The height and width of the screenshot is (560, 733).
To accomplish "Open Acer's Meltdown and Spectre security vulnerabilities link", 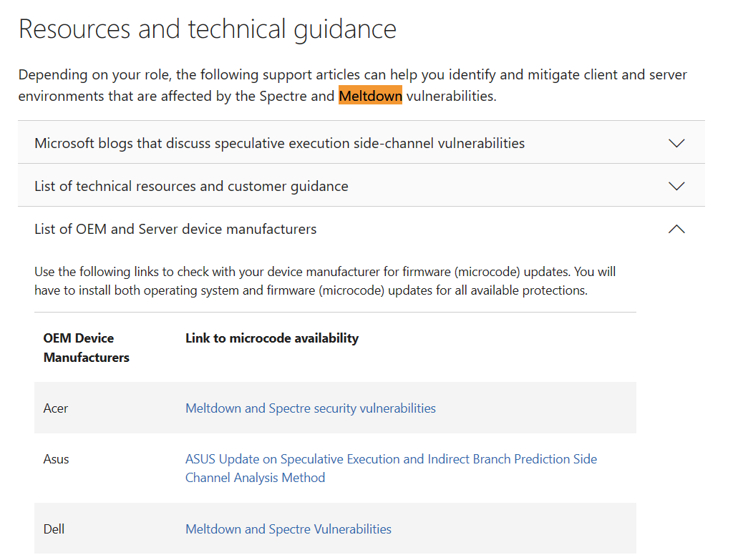I will [x=310, y=408].
